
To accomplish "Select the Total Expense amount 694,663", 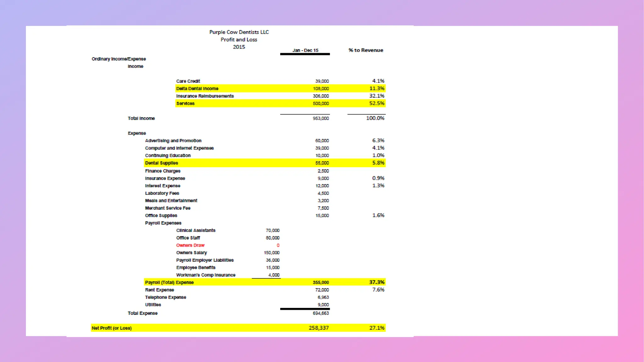I will click(321, 313).
